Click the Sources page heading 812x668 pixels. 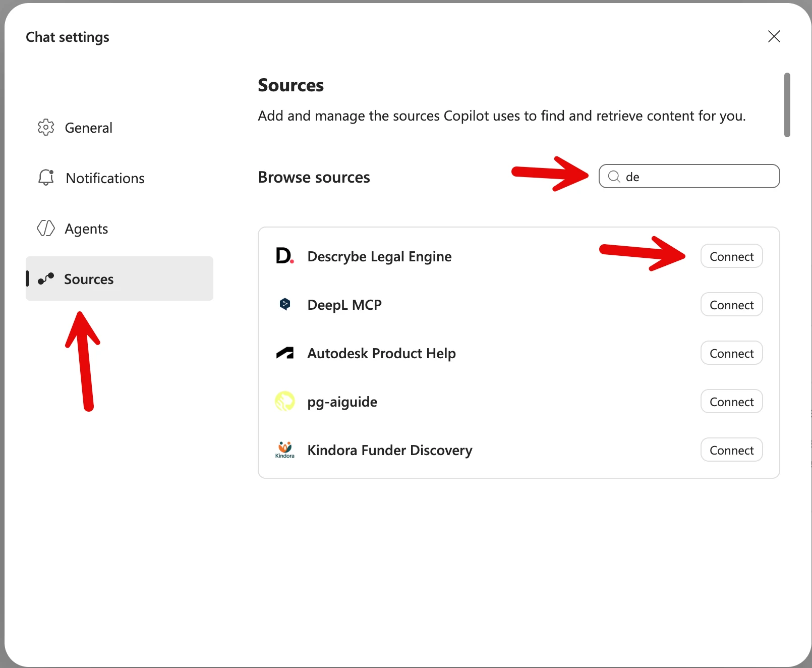coord(291,85)
